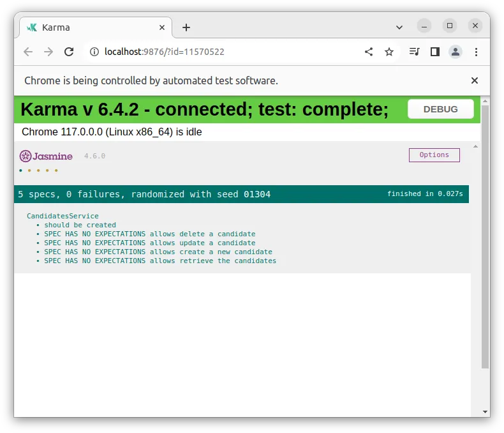The image size is (504, 433).
Task: Expand the tab search dropdown
Action: pyautogui.click(x=399, y=27)
